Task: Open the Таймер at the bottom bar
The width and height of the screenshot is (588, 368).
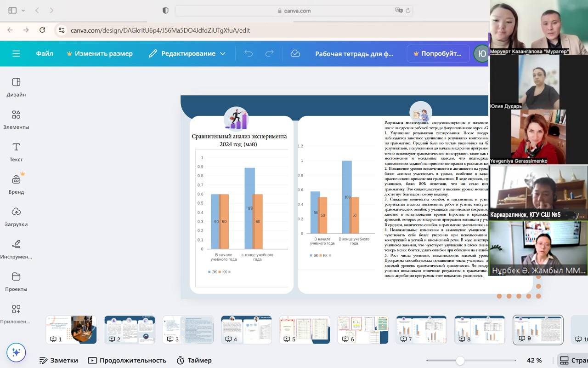Action: coord(194,360)
